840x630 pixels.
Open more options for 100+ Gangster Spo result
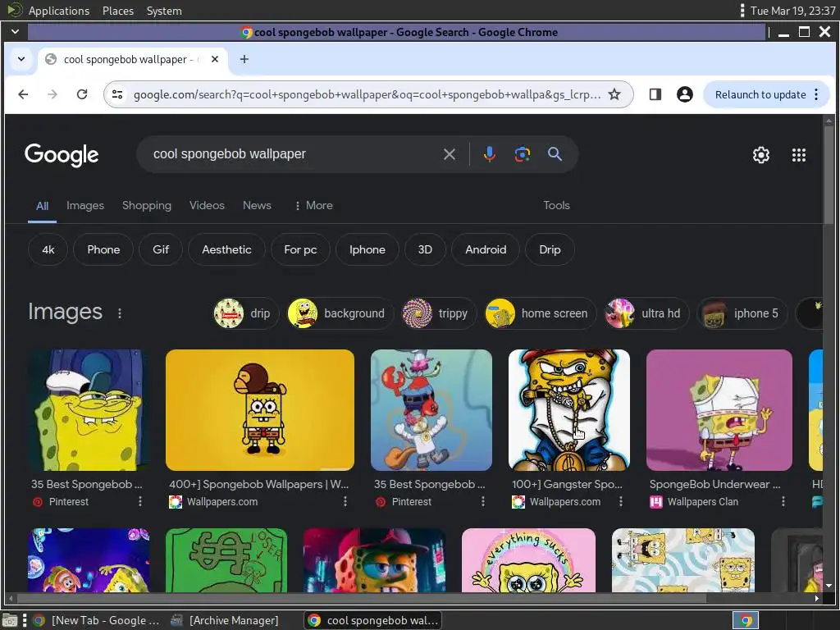point(620,501)
